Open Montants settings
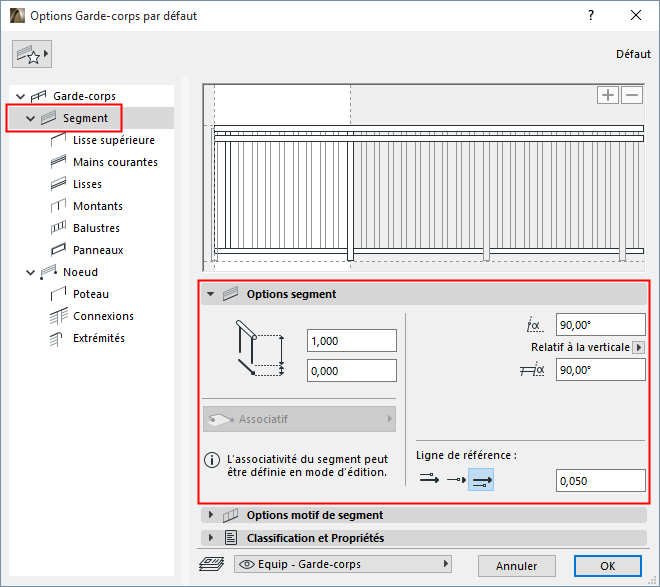This screenshot has height=587, width=660. coord(98,206)
